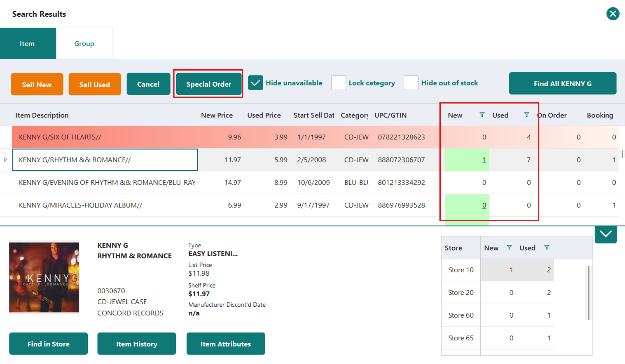Image resolution: width=625 pixels, height=364 pixels.
Task: Sort by New Price column header
Action: tap(217, 115)
